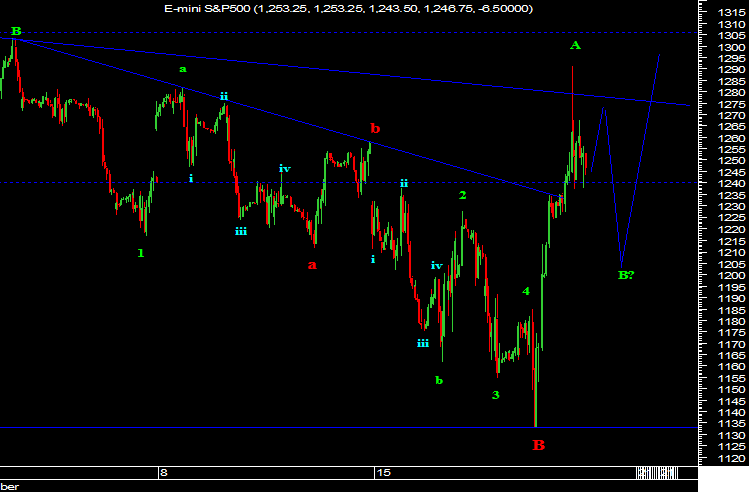Select the 1120 price axis value
The width and height of the screenshot is (749, 492).
click(731, 459)
